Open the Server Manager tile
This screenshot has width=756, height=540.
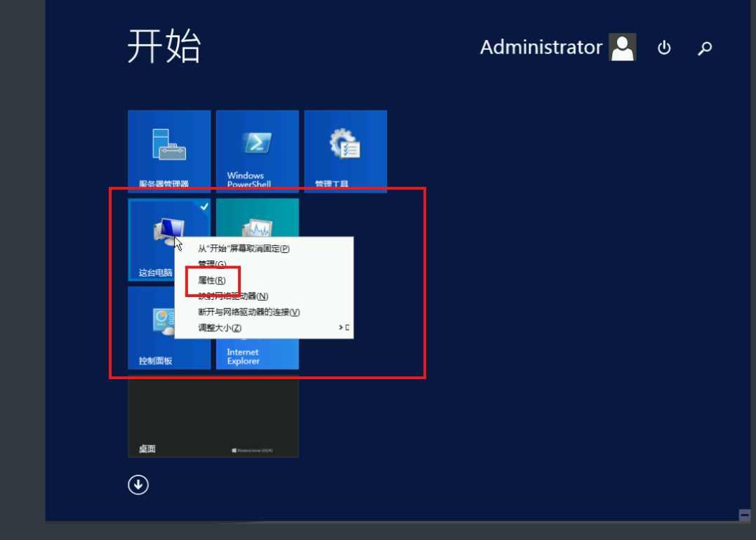tap(168, 150)
